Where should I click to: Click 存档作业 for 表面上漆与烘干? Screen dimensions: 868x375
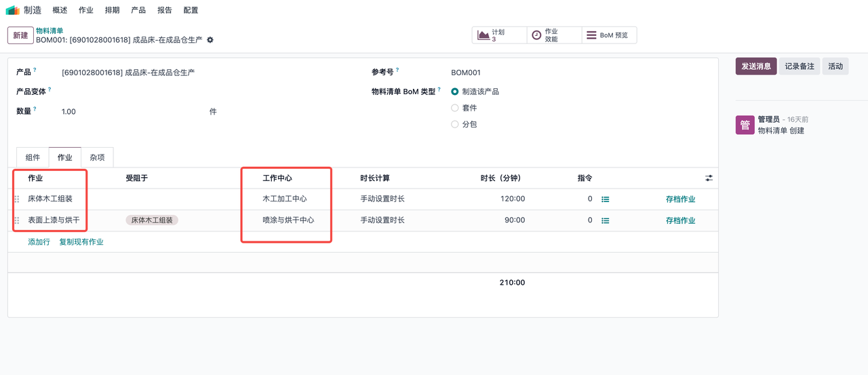coord(680,220)
